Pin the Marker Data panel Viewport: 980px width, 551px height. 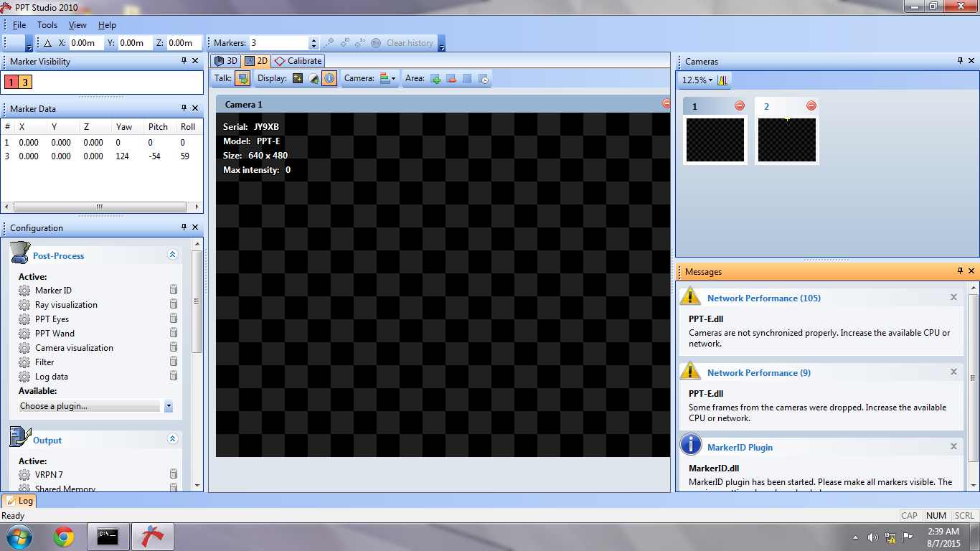(x=184, y=108)
